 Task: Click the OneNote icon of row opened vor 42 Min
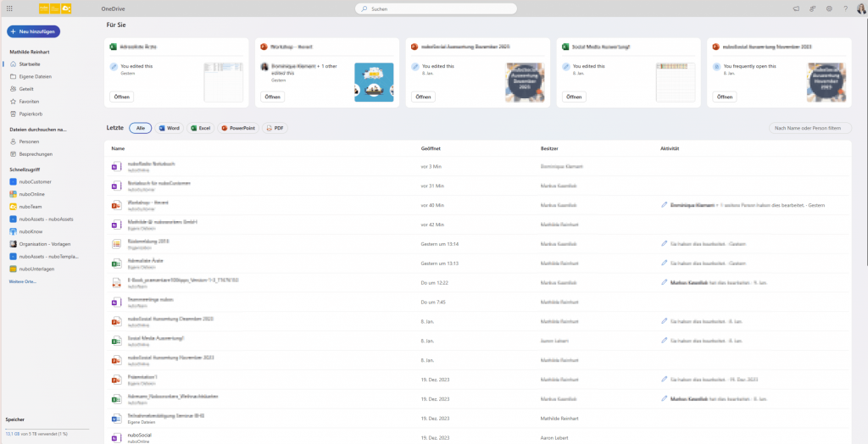pyautogui.click(x=116, y=225)
